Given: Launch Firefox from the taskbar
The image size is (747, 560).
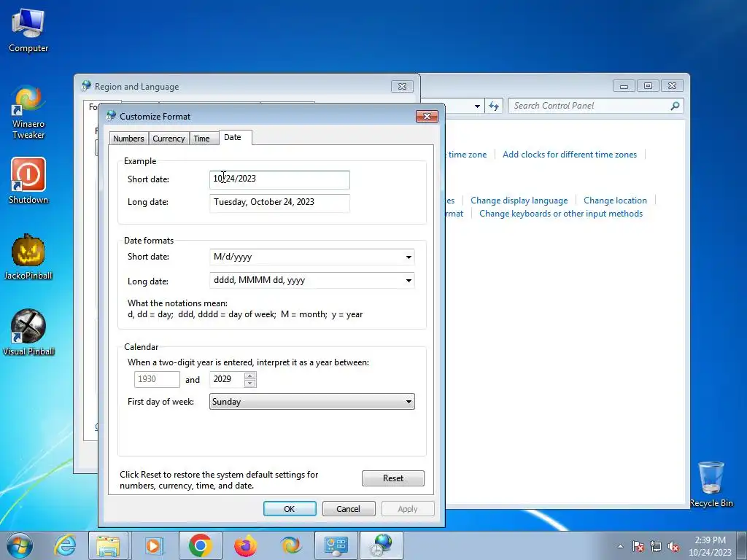Looking at the screenshot, I should click(245, 545).
